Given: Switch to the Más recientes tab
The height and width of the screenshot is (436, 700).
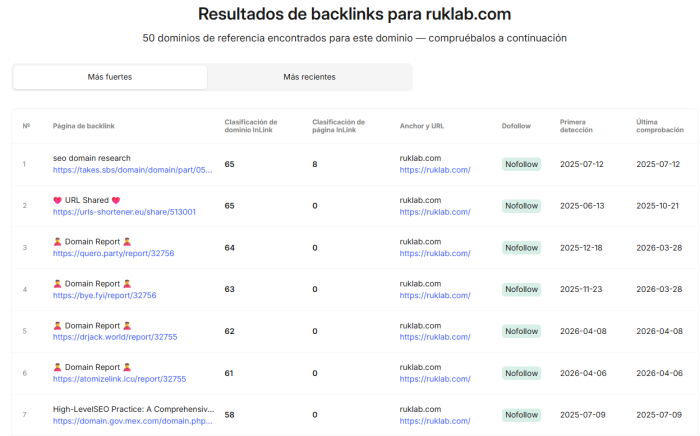Looking at the screenshot, I should click(309, 77).
